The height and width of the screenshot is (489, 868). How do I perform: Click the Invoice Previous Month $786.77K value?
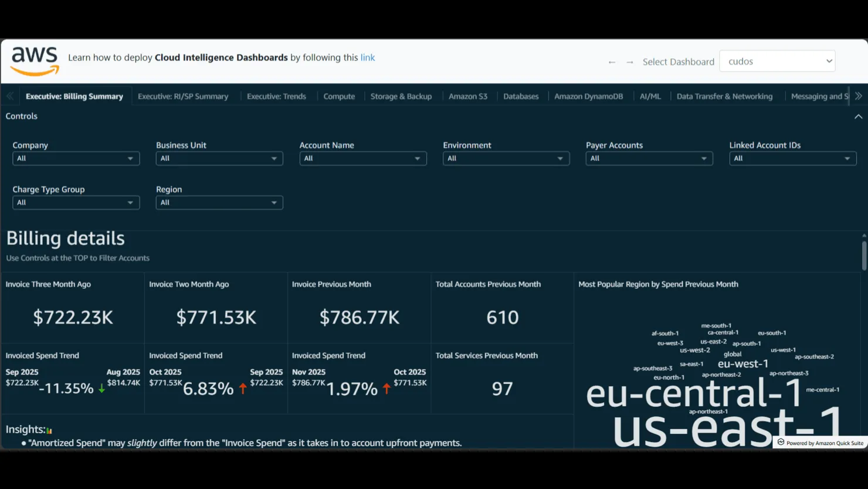point(359,318)
